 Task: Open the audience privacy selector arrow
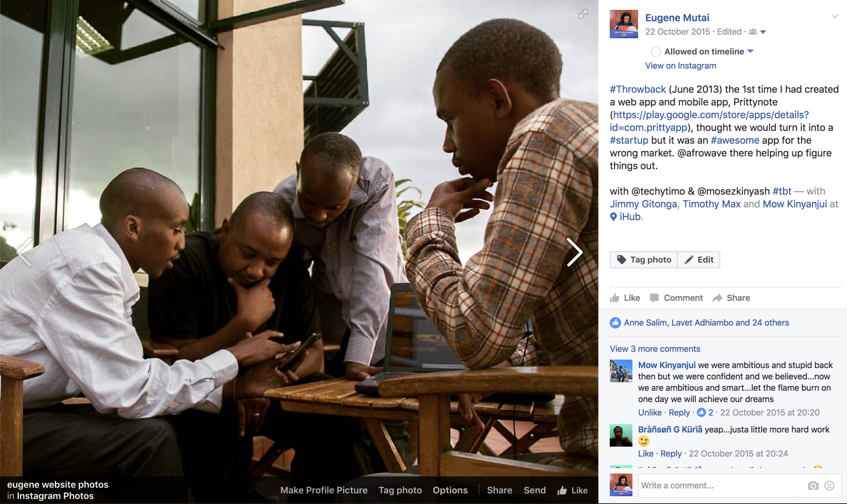(763, 32)
